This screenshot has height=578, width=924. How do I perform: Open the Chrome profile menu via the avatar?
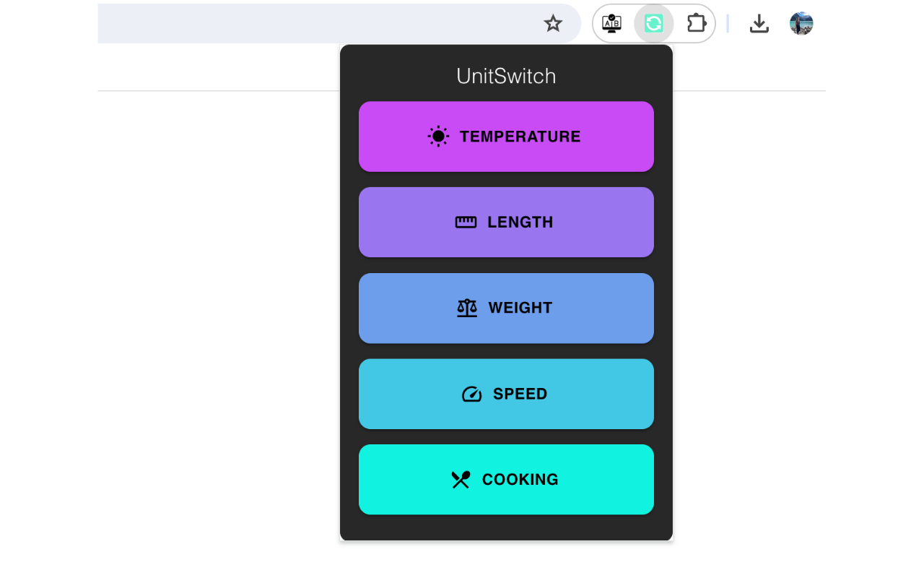pos(801,23)
